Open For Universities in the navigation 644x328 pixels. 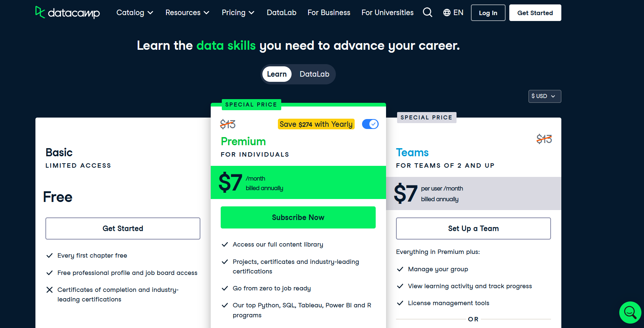point(388,13)
